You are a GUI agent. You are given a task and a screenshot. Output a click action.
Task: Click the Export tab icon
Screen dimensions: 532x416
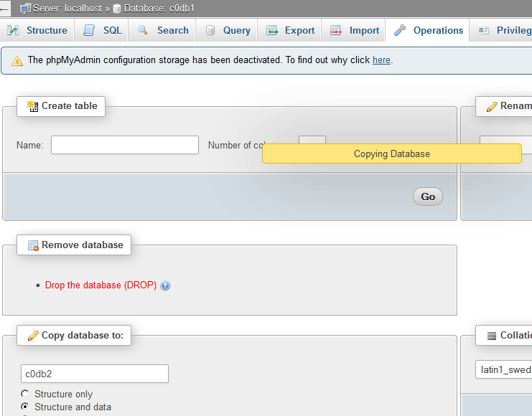[272, 30]
